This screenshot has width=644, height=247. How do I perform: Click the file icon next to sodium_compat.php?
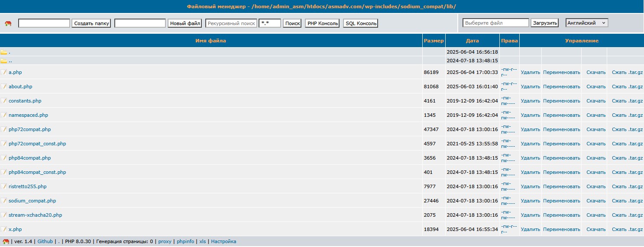point(4,201)
